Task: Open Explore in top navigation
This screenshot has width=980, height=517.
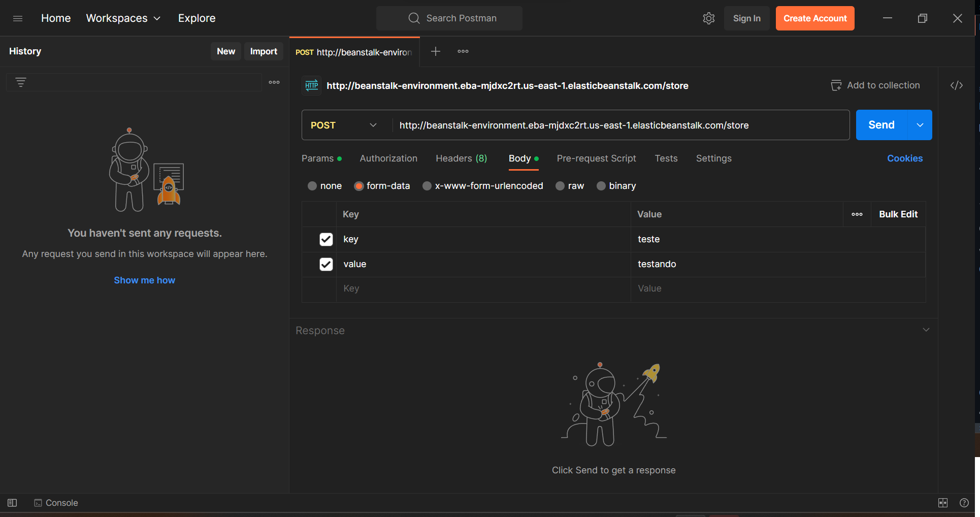Action: coord(197,18)
